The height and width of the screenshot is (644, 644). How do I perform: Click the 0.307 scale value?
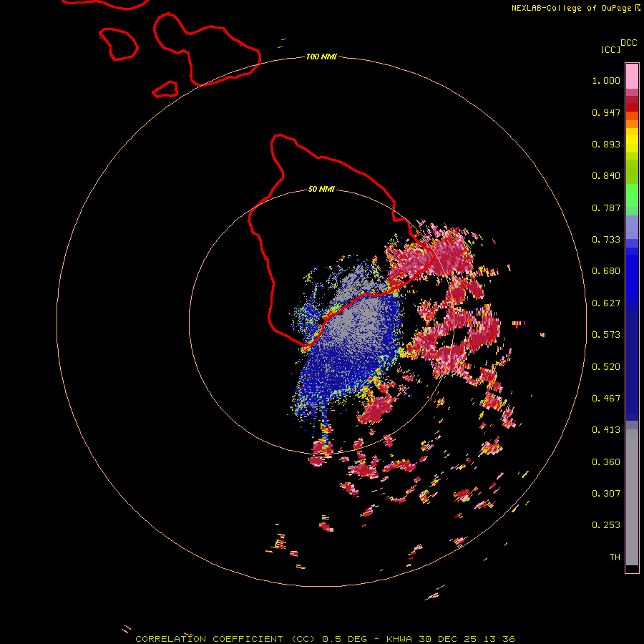[606, 494]
